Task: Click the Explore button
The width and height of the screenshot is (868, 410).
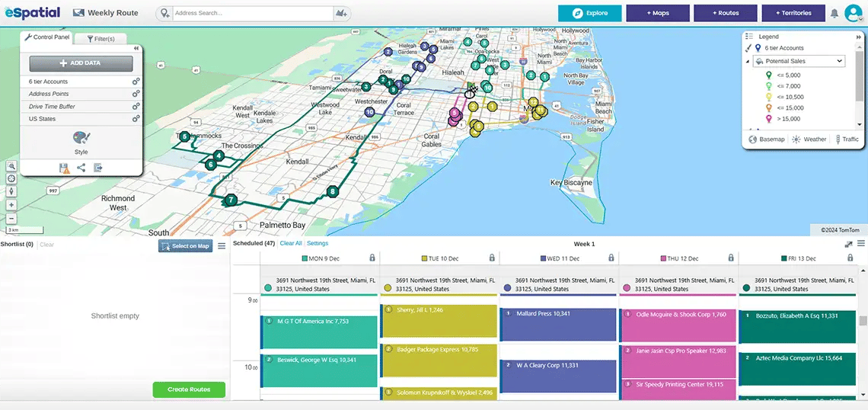Action: pyautogui.click(x=589, y=13)
